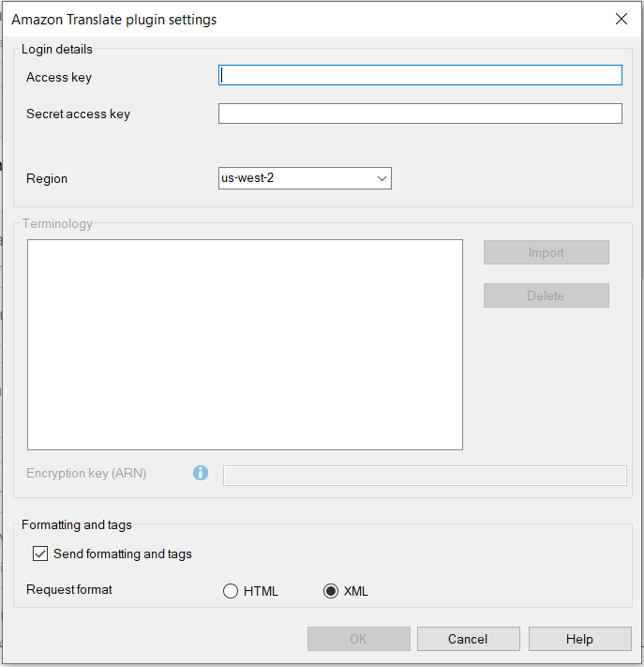
Task: Open the Region dropdown showing us-west-2
Action: tap(305, 178)
